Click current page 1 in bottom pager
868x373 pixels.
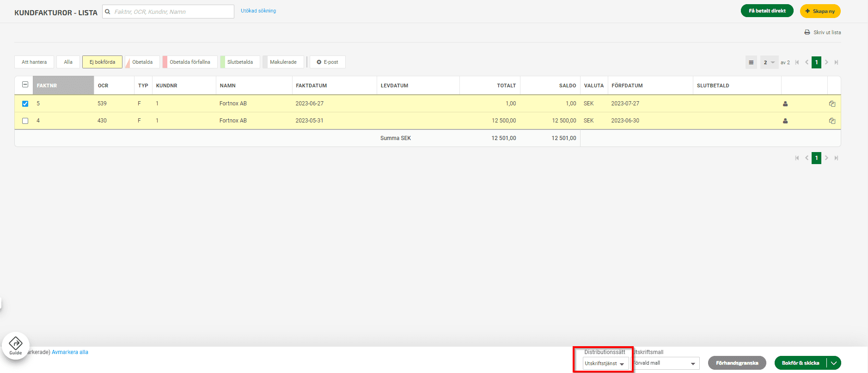coord(817,158)
